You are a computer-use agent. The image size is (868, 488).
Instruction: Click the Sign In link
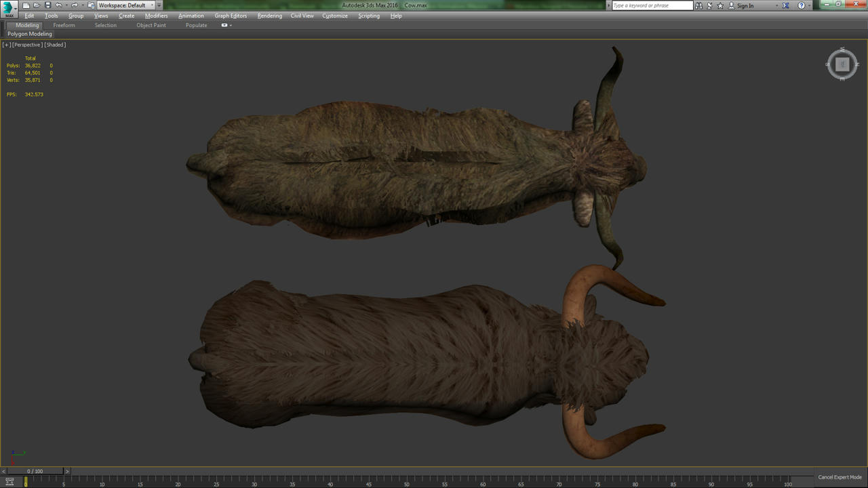pos(745,5)
